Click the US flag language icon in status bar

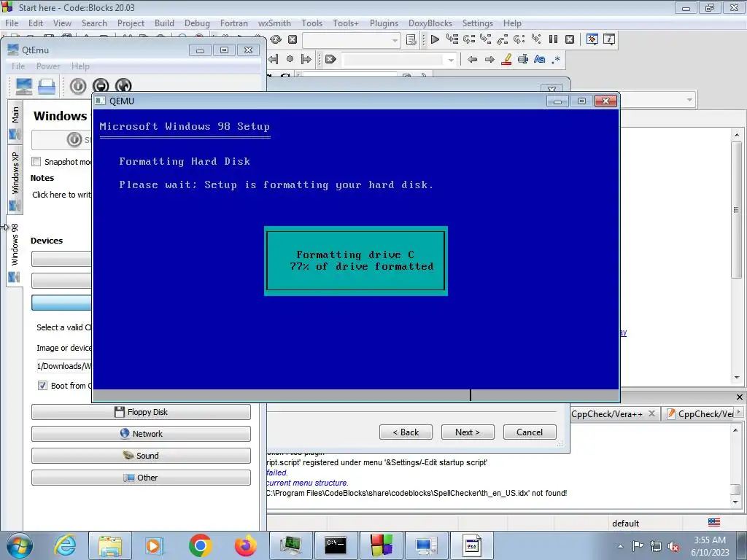point(714,522)
